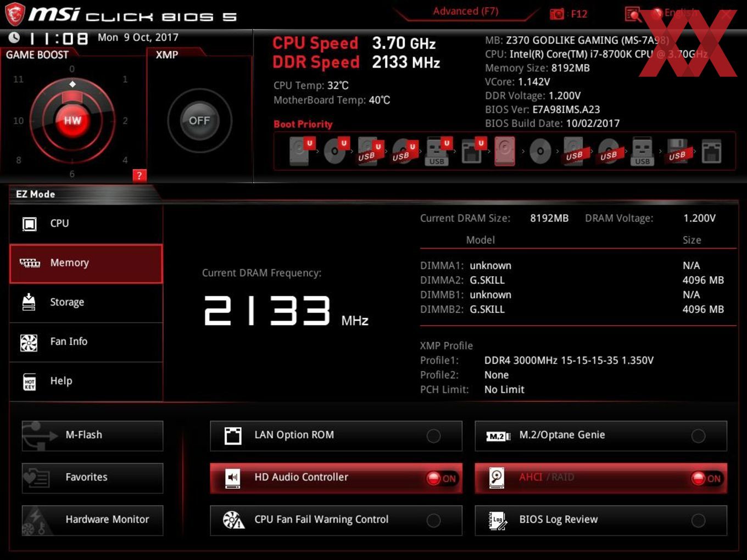Image resolution: width=747 pixels, height=560 pixels.
Task: Click the BIOS Ver E7A98IMS.A23 line
Action: 543,109
